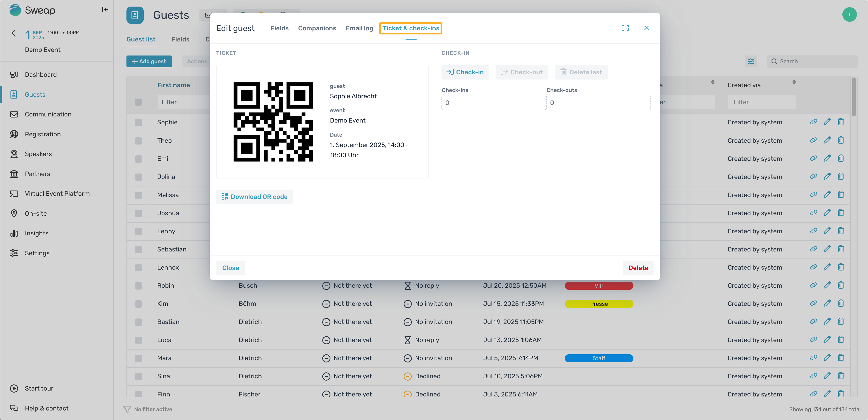The width and height of the screenshot is (868, 420).
Task: Click the red VIP tag
Action: (599, 286)
